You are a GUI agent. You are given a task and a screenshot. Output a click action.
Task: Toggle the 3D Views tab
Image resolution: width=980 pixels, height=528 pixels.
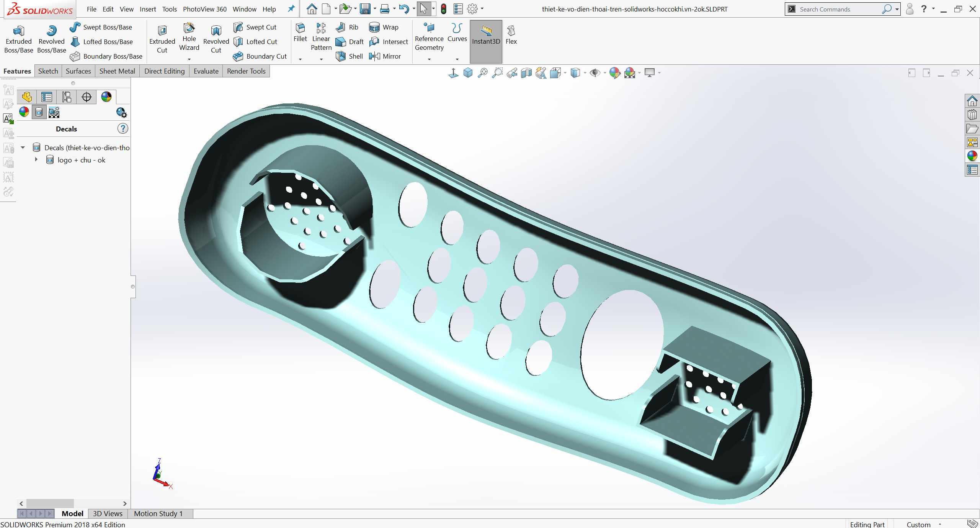tap(106, 513)
